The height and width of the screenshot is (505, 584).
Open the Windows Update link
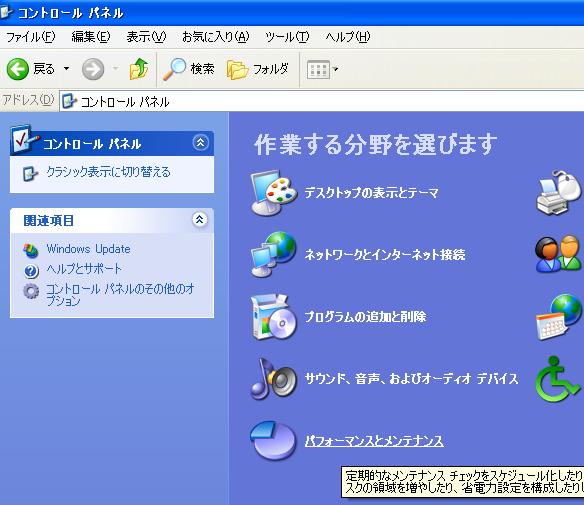coord(88,249)
